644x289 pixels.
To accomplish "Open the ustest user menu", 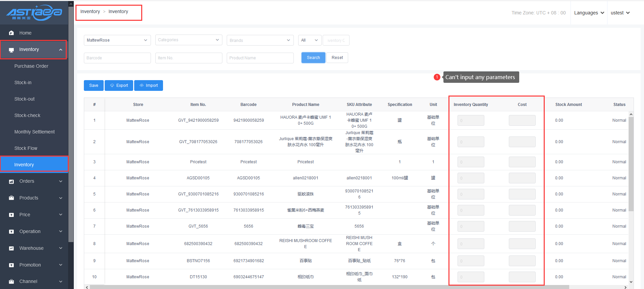I will click(620, 13).
